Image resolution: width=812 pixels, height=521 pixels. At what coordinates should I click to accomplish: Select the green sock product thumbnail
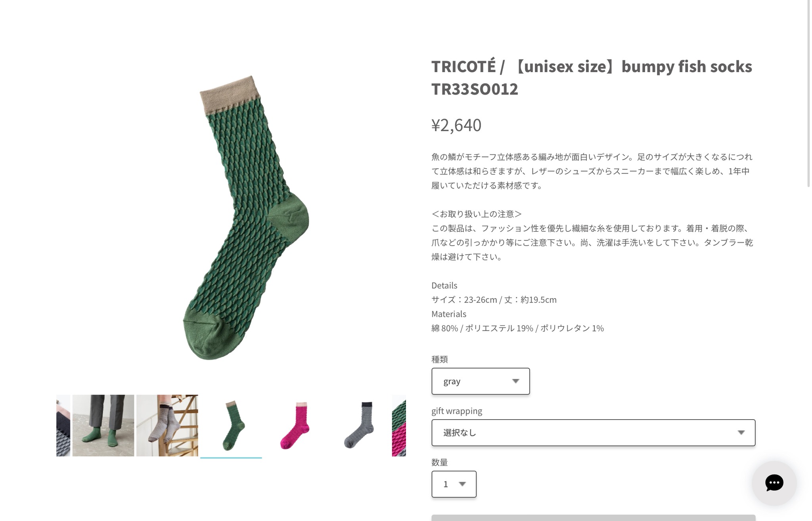point(231,426)
